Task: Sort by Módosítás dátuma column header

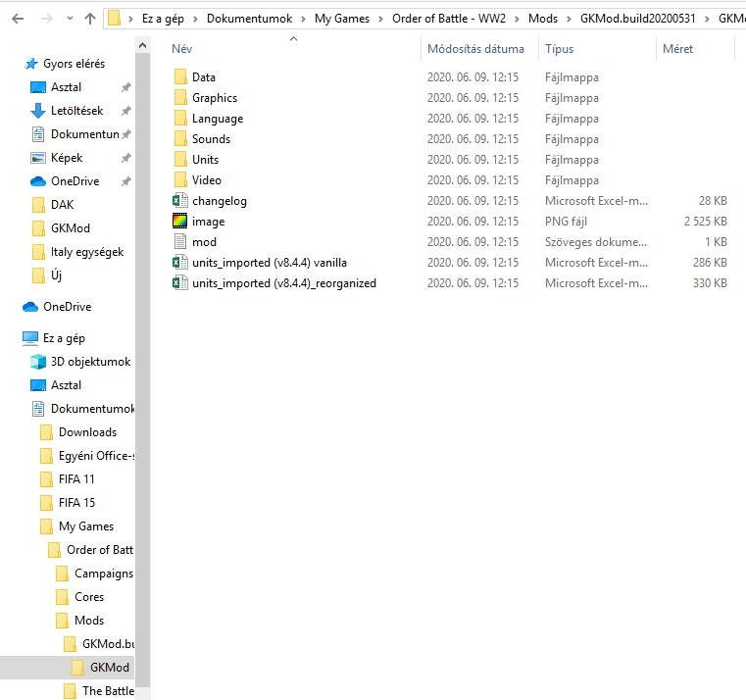Action: [475, 49]
